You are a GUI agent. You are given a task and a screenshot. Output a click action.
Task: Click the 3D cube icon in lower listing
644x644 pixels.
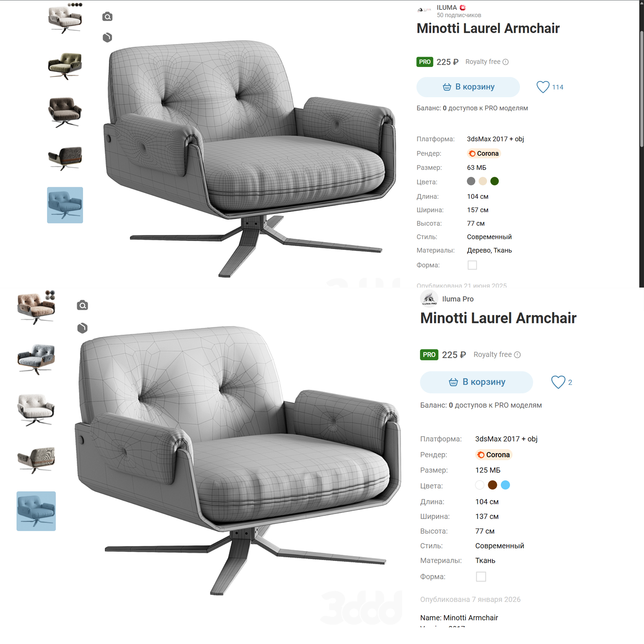(x=82, y=328)
